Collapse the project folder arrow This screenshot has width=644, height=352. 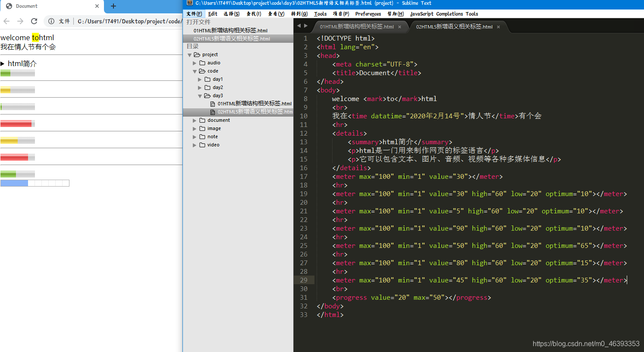coord(190,55)
